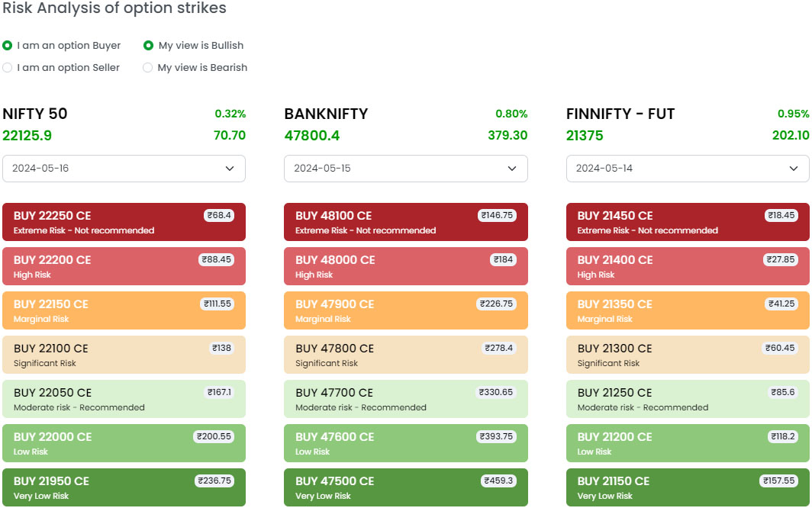Select the BUY 21450 CE Extreme Risk strike
Image resolution: width=812 pixels, height=508 pixels.
pos(687,221)
